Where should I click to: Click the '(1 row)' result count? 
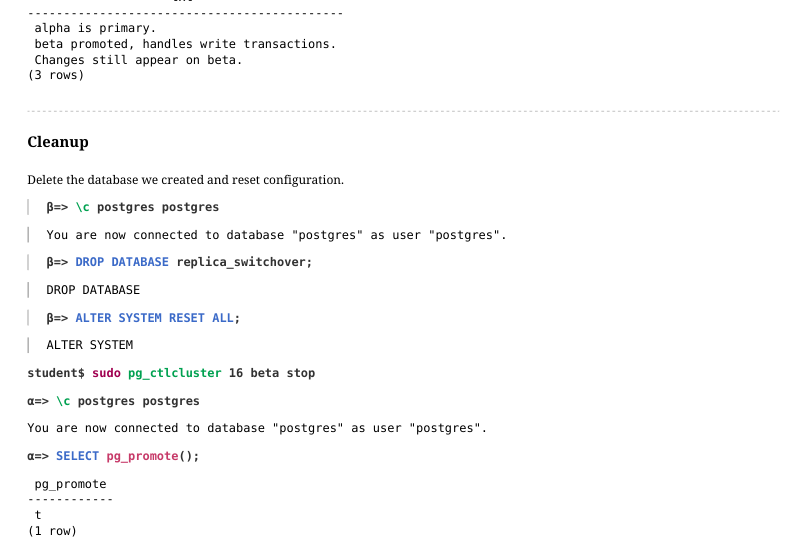click(52, 531)
